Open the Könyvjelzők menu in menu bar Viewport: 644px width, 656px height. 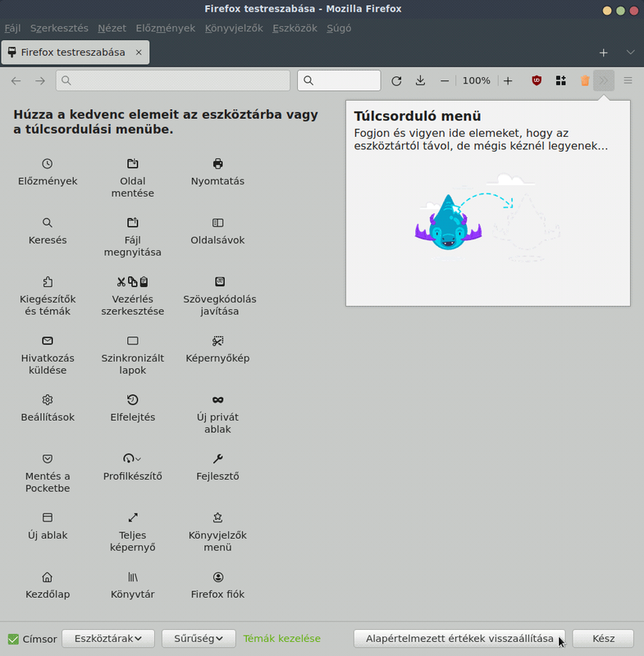point(234,28)
